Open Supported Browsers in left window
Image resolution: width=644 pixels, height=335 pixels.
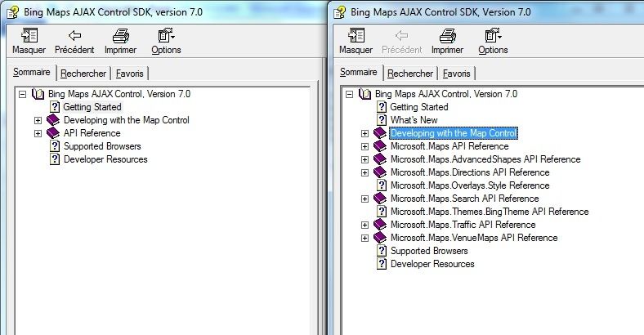pyautogui.click(x=102, y=146)
